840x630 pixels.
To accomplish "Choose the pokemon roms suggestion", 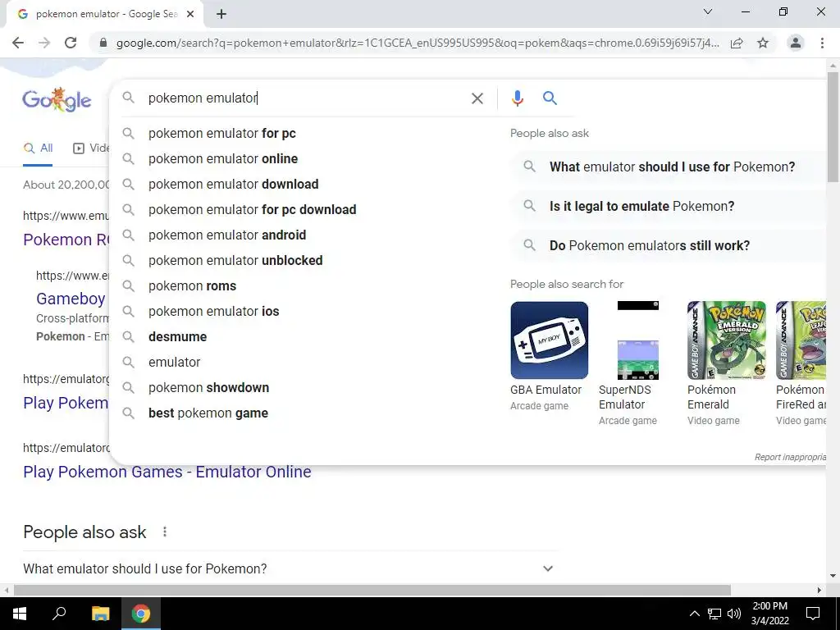I will (304, 286).
